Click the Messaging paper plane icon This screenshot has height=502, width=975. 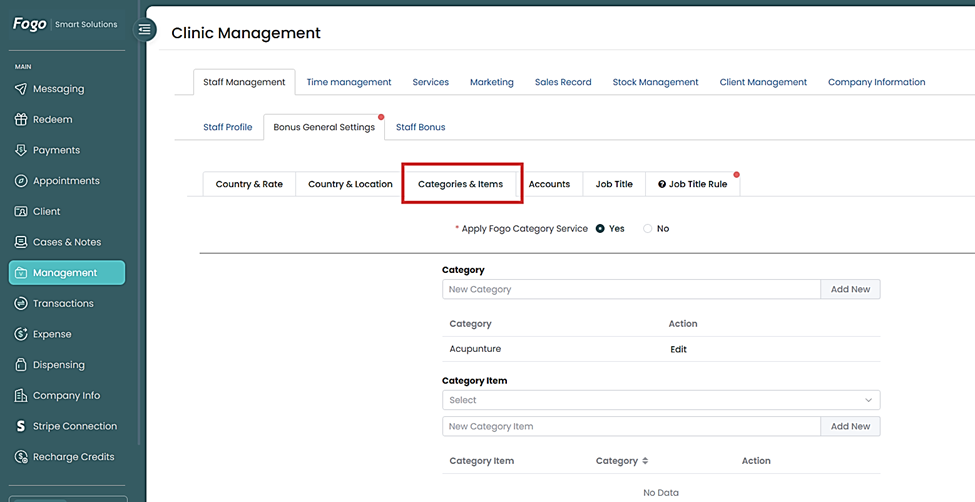click(21, 89)
